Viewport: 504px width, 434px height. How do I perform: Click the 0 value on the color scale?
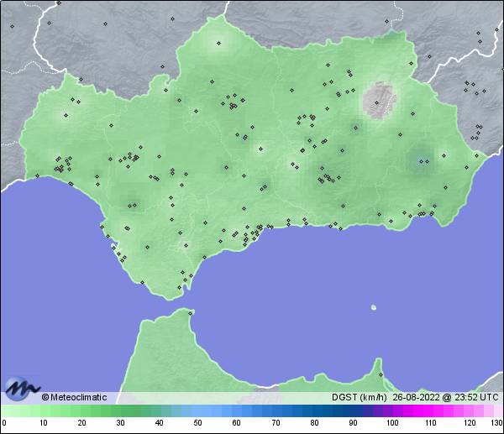point(4,423)
